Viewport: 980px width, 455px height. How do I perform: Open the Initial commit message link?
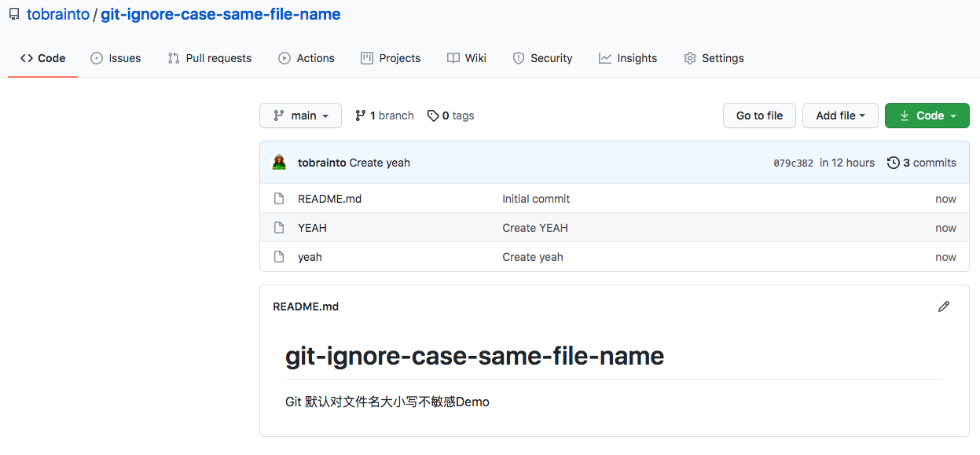tap(536, 199)
